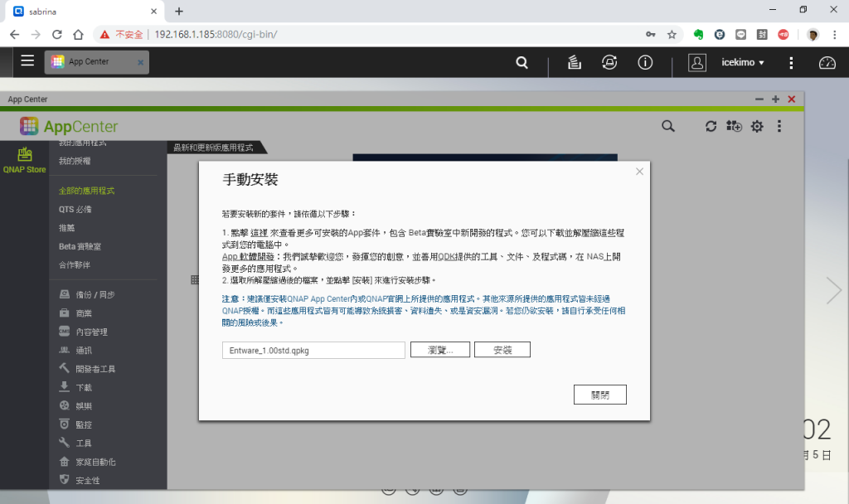Click the browser address bar URL

216,34
